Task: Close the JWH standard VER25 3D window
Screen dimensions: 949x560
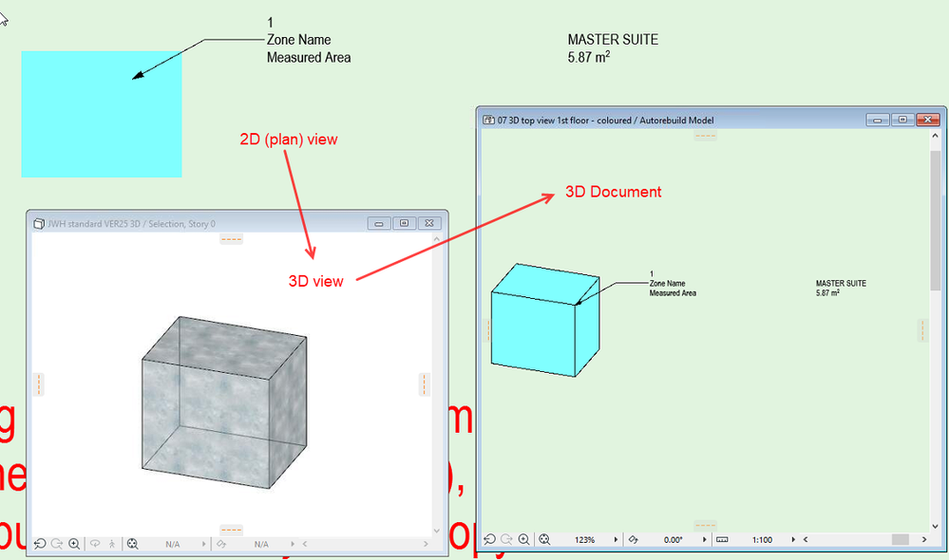Action: point(429,223)
